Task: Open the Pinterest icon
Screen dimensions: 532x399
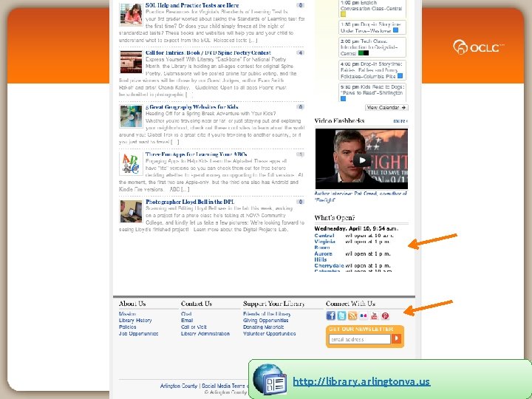Action: click(385, 316)
